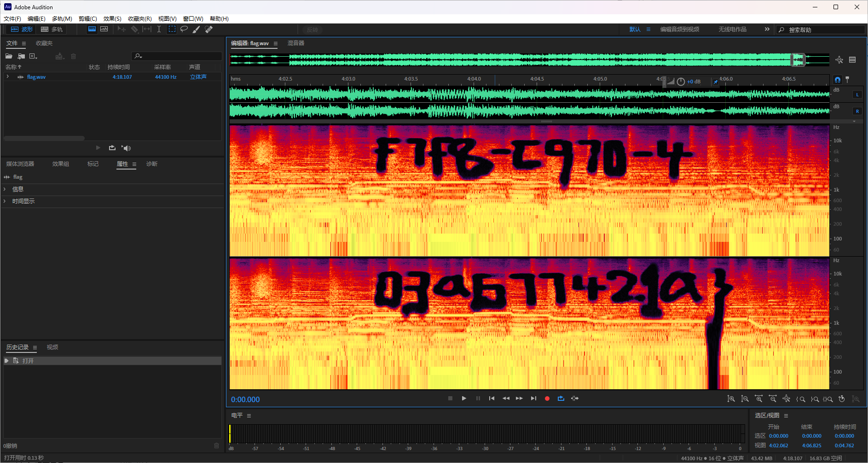This screenshot has width=868, height=463.
Task: Switch to 多轨 multitrack view
Action: (52, 29)
